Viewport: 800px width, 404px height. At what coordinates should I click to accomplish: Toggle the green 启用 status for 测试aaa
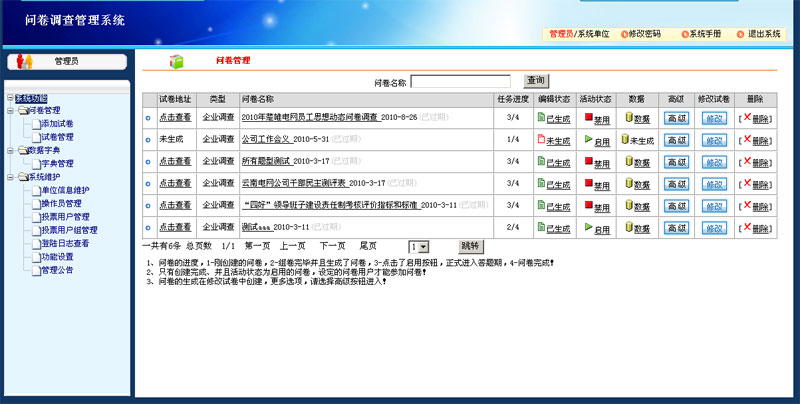click(x=589, y=227)
